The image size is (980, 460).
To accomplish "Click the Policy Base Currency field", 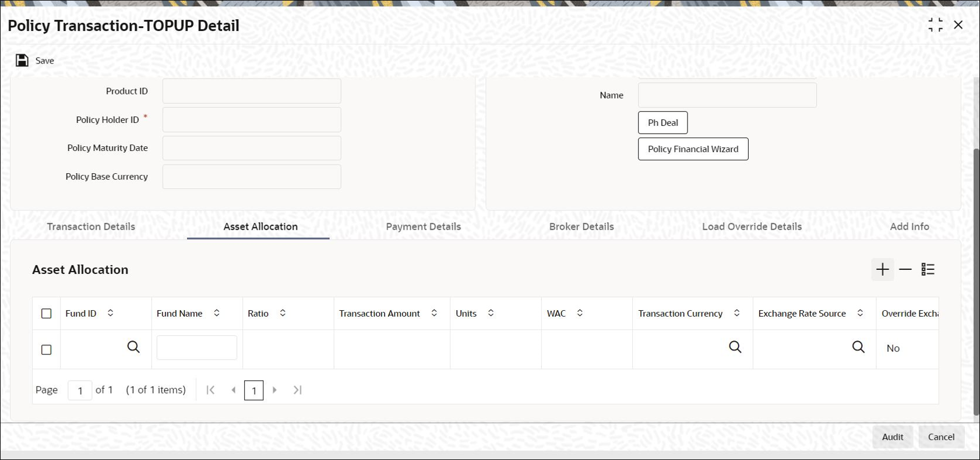I will click(x=252, y=177).
